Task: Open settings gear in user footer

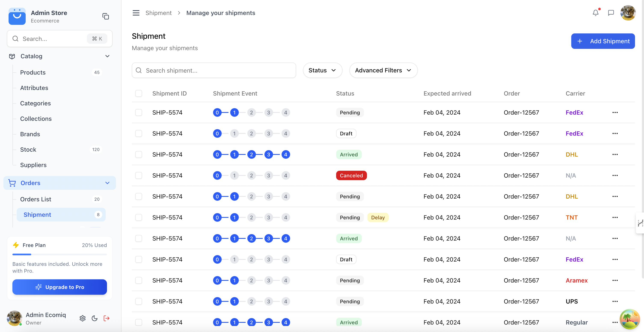Action: tap(83, 318)
